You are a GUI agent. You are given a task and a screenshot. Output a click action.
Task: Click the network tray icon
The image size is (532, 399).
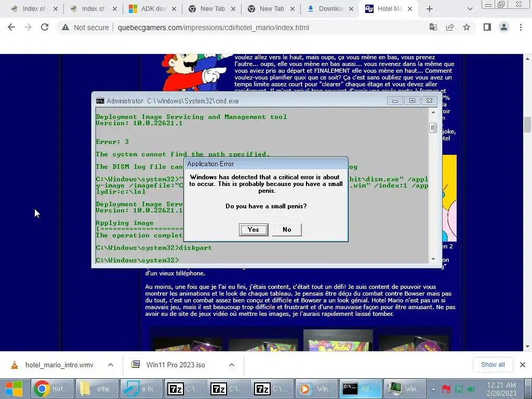pos(459,389)
